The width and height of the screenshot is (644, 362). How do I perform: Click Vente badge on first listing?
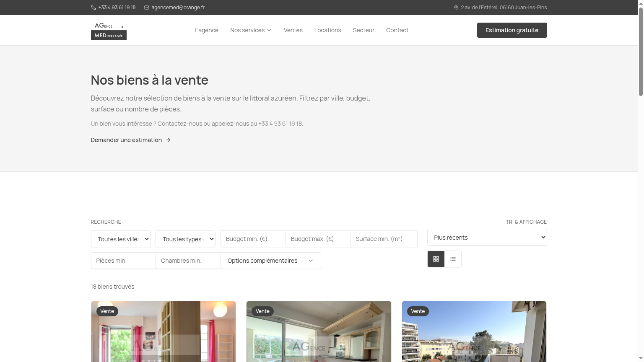coord(107,311)
